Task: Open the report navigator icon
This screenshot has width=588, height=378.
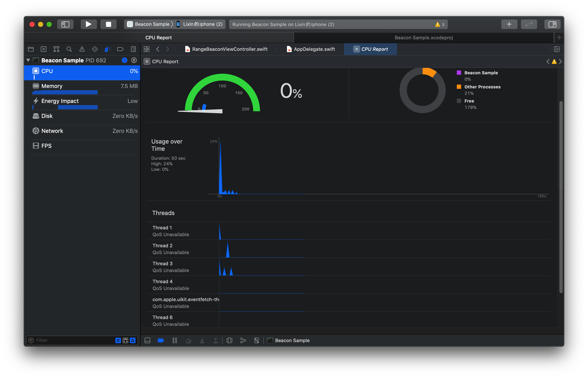Action: [x=133, y=49]
